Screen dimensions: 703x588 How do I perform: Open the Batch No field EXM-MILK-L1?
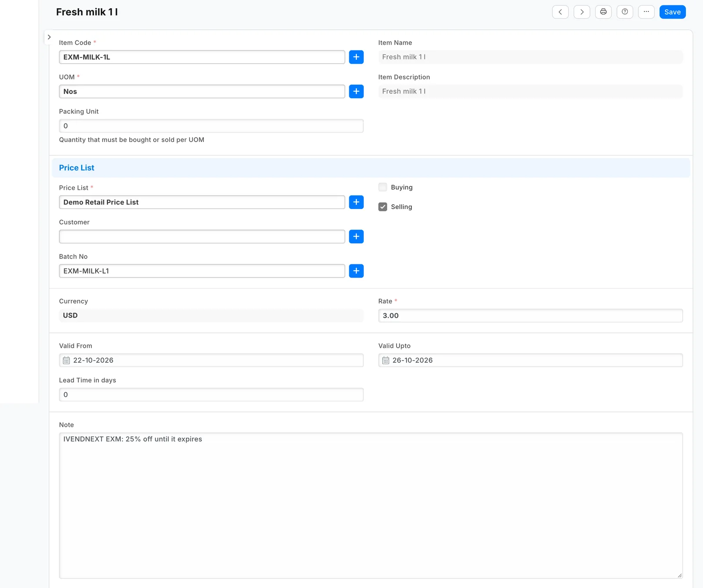(202, 271)
